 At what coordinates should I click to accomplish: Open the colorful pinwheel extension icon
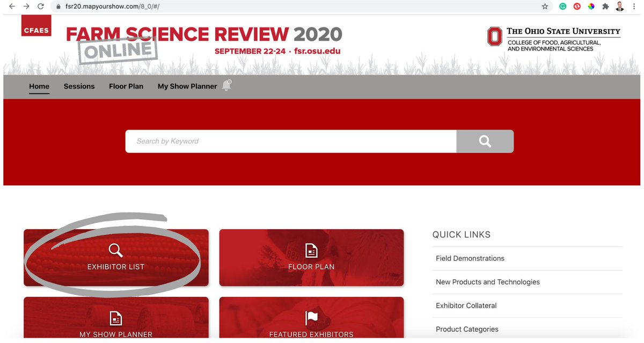point(591,6)
